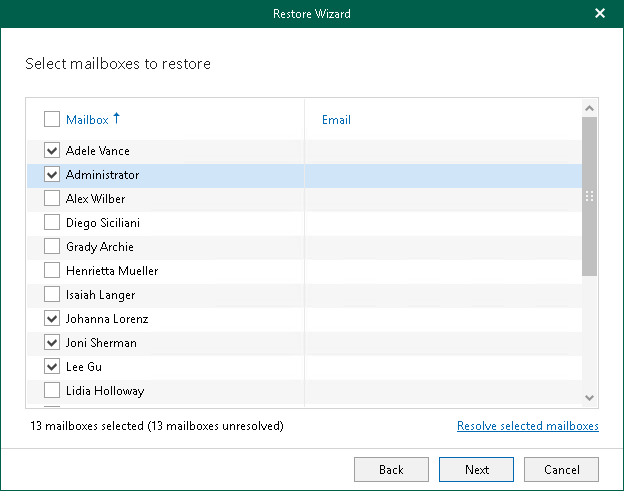Uncheck the Adele Vance mailbox

52,151
